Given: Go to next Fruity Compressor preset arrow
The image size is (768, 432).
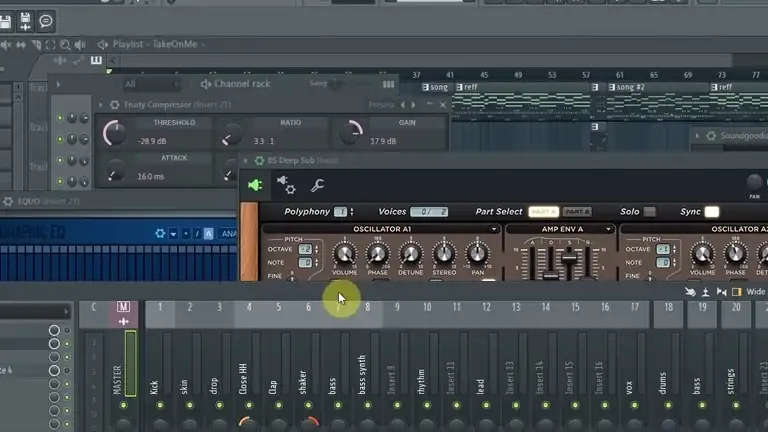Looking at the screenshot, I should [413, 105].
